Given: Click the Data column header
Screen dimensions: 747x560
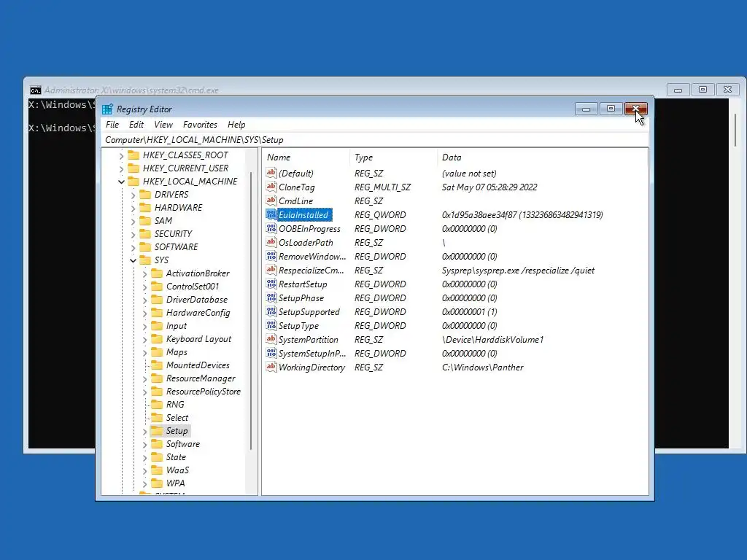Looking at the screenshot, I should coord(542,157).
